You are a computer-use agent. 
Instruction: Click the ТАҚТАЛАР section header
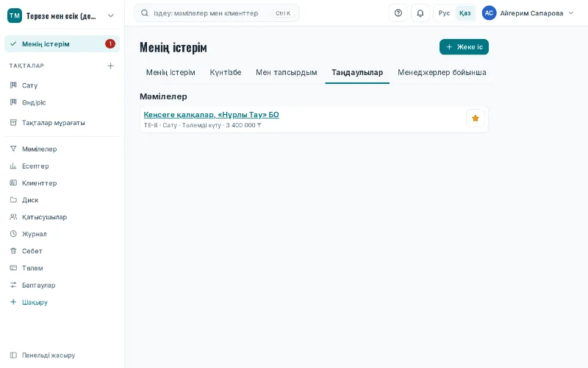click(x=26, y=66)
